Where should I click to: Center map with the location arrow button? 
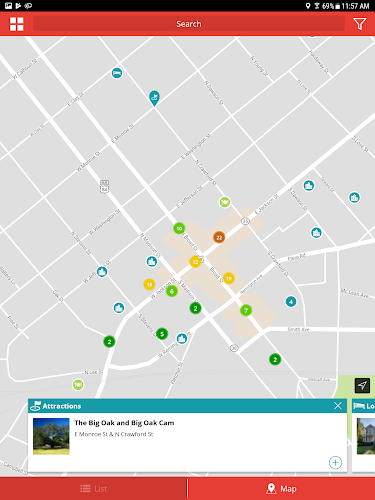click(x=362, y=386)
